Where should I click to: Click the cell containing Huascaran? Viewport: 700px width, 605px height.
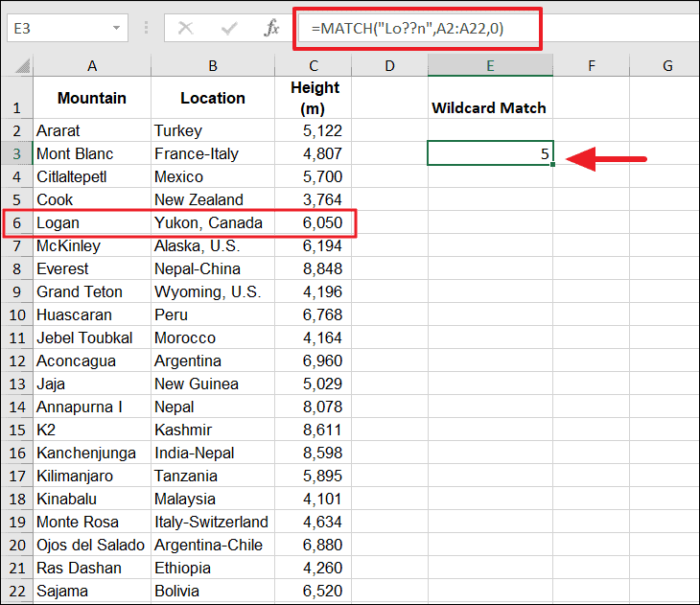click(x=92, y=314)
